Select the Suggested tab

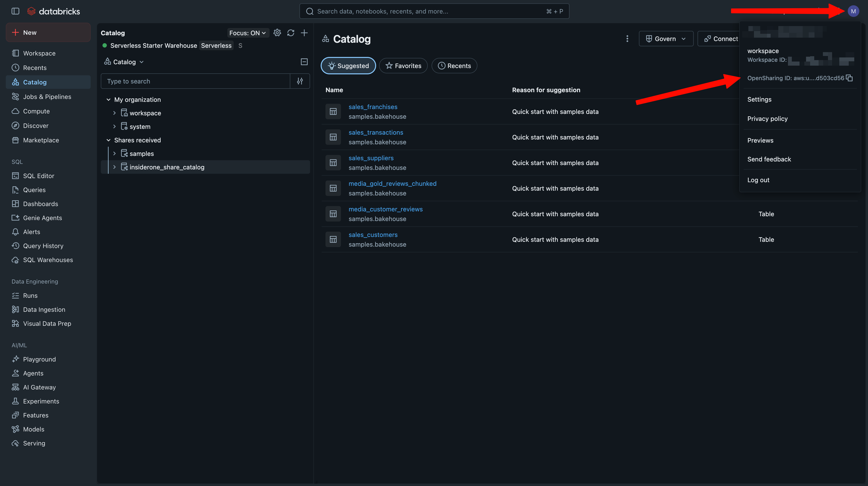348,66
